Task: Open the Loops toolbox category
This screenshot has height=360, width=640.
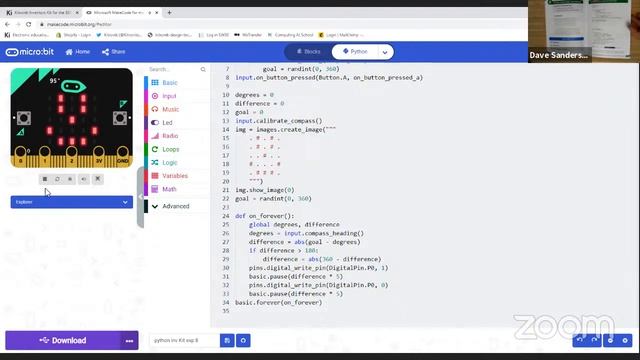Action: [176, 149]
